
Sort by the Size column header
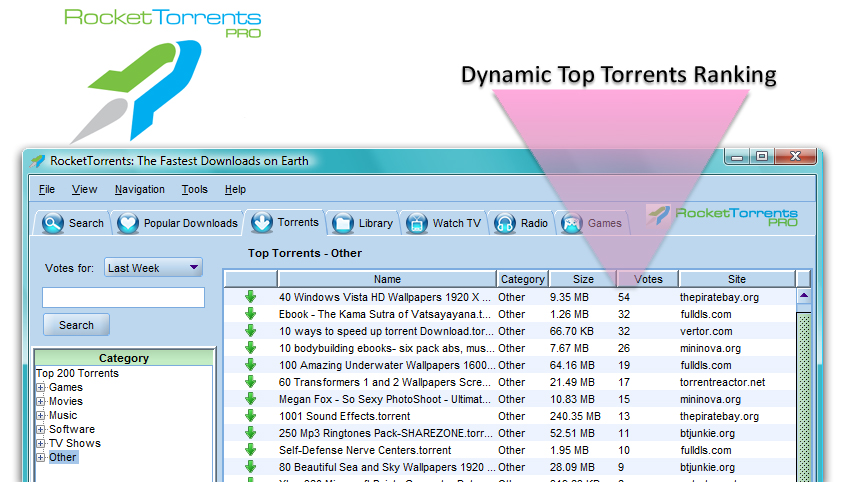pyautogui.click(x=583, y=279)
